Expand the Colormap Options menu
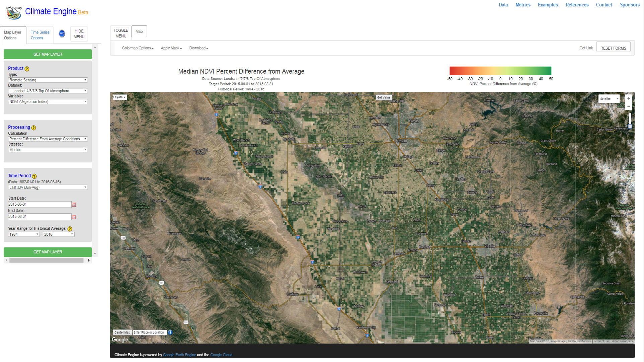This screenshot has height=362, width=644. [x=138, y=48]
